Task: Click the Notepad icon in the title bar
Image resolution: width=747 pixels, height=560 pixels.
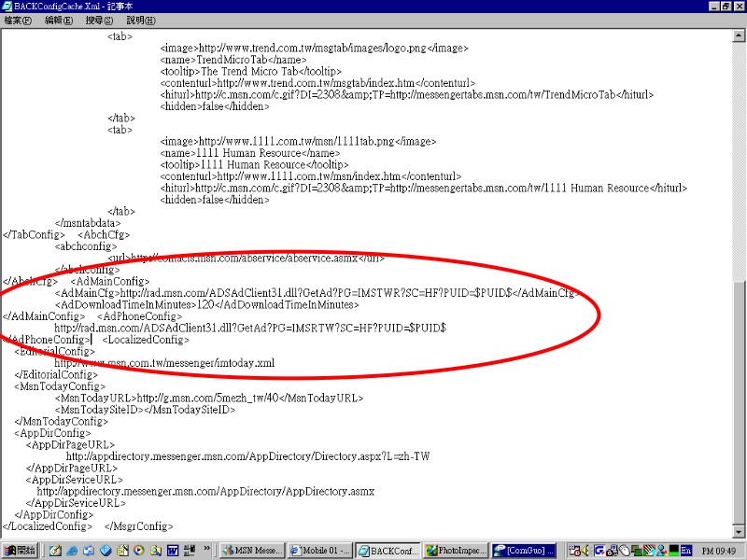Action: pos(7,7)
